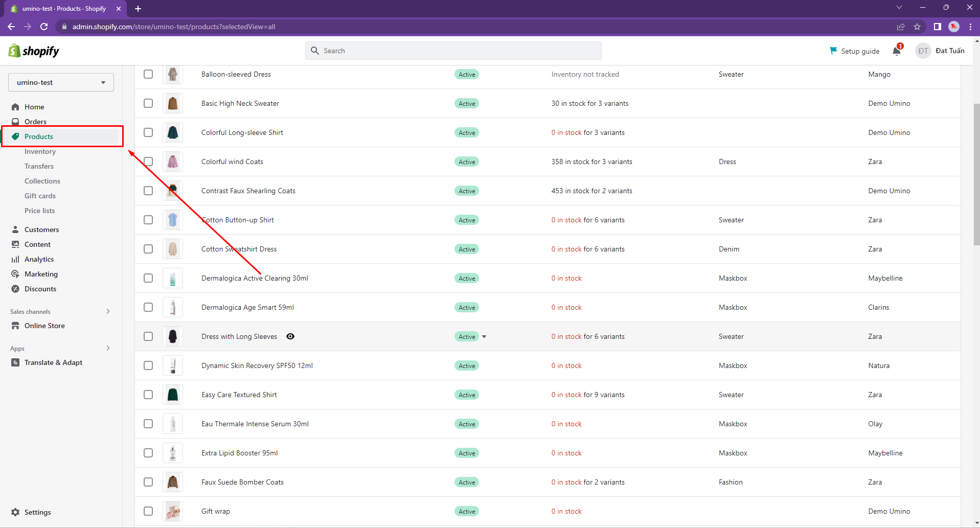Expand the Sales channels section
This screenshot has width=980, height=528.
tap(108, 311)
